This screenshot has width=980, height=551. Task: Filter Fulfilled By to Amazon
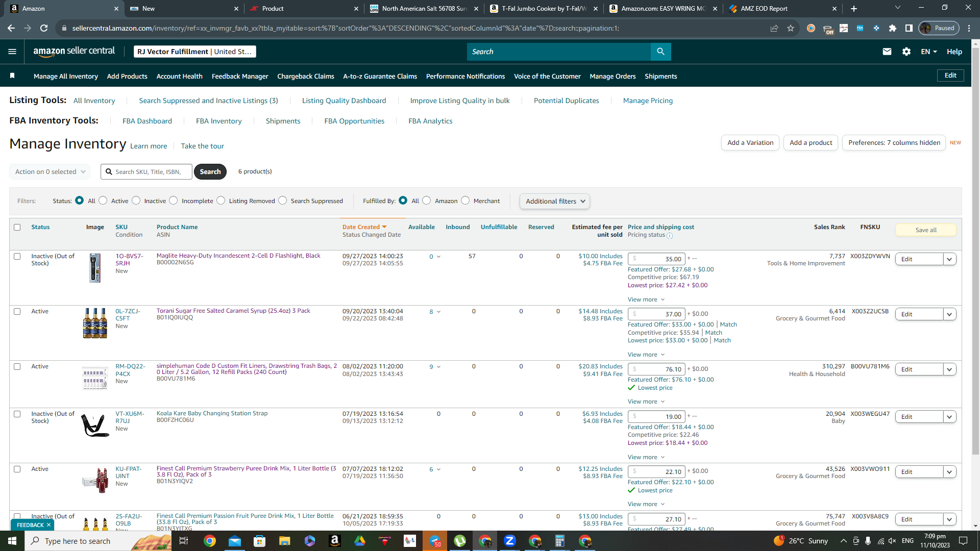pyautogui.click(x=427, y=201)
